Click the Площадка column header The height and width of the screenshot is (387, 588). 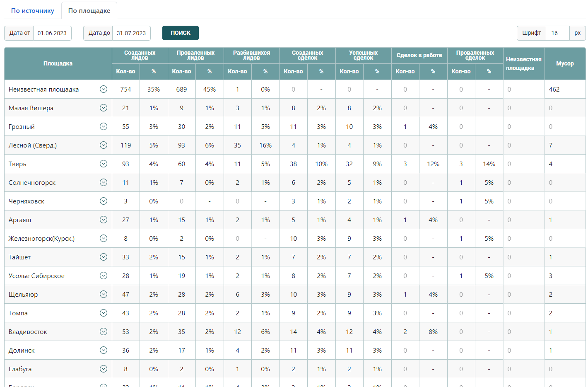tap(58, 63)
